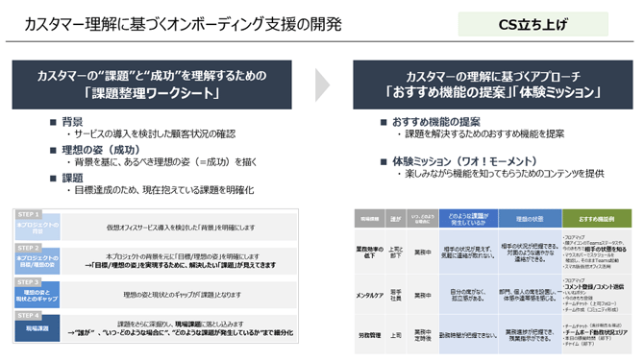Viewport: 644px width, 361px height.
Task: Click the 上司と部下 cell
Action: (x=395, y=252)
